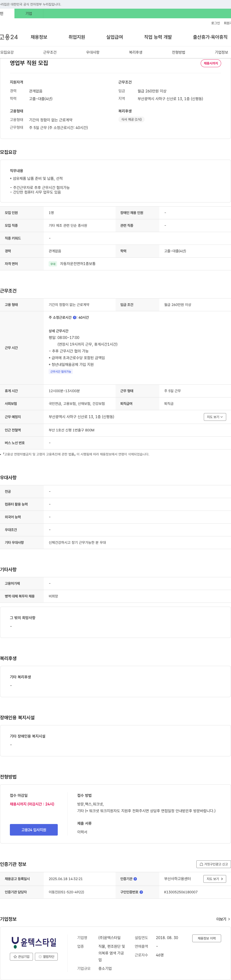Viewport: 231px width, 980px height.
Task: Click the 윤텍스타일 company logo
Action: [x=34, y=942]
